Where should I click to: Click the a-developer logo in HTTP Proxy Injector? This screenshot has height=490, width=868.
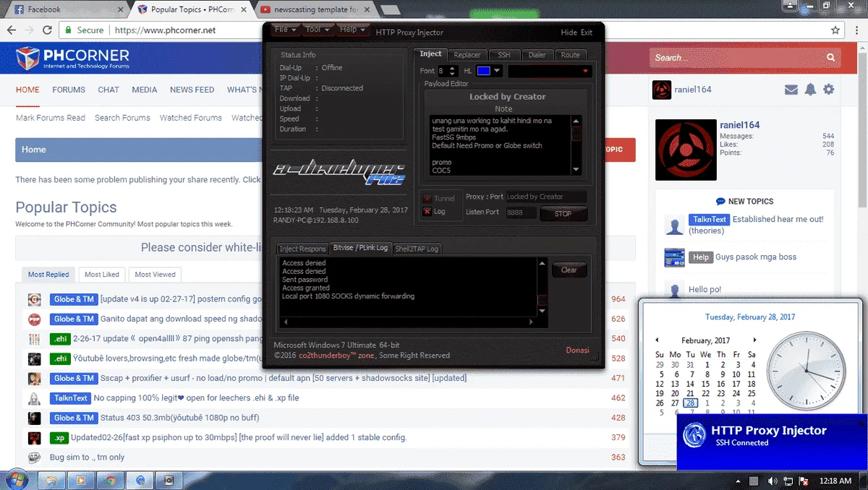(x=339, y=172)
